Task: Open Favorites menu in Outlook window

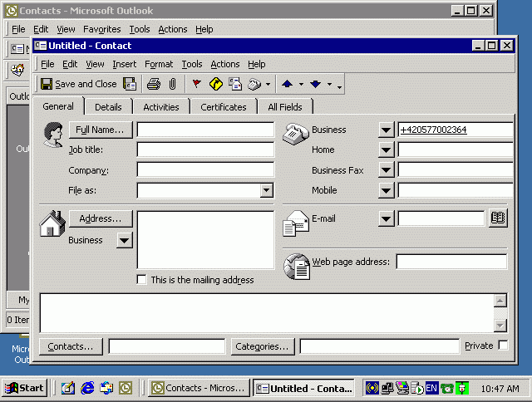Action: click(101, 30)
